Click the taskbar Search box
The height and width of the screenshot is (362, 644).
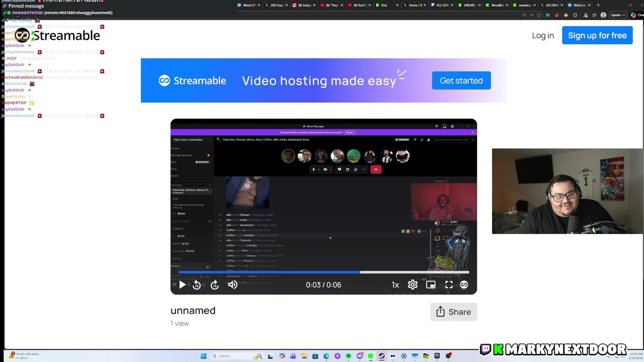237,356
